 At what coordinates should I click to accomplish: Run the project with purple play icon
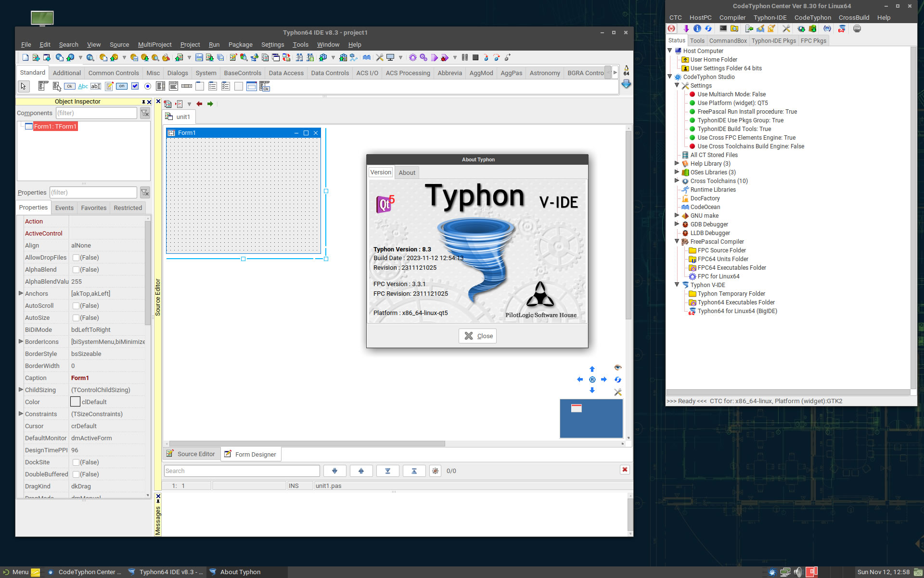click(x=435, y=58)
